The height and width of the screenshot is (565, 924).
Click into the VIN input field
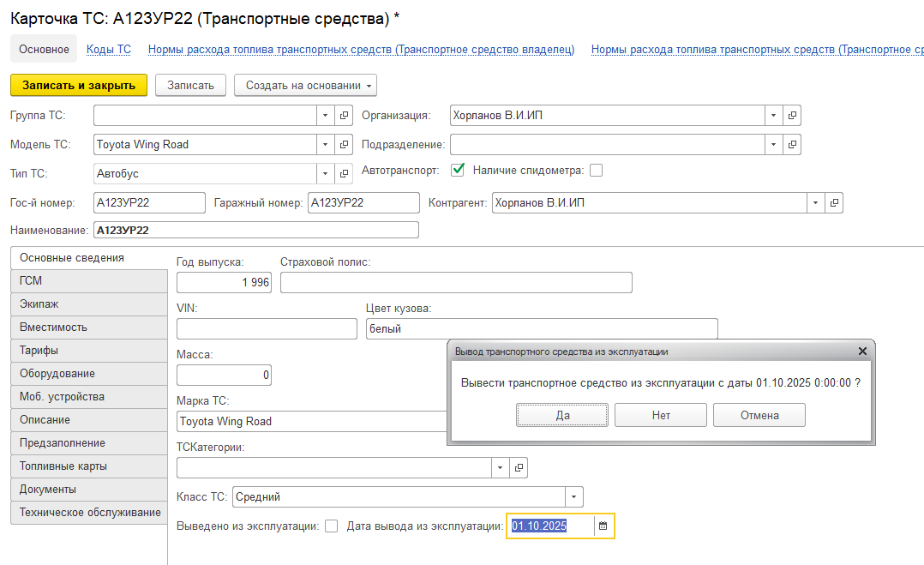[x=267, y=328]
